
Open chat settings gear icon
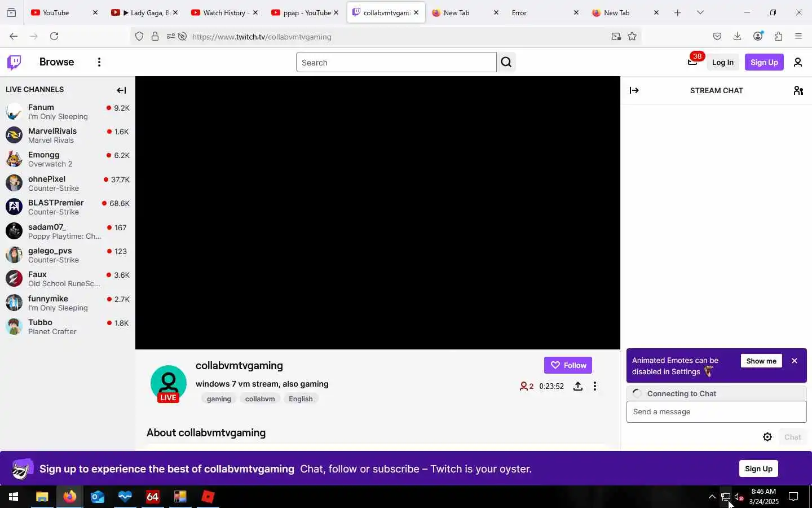(x=767, y=437)
